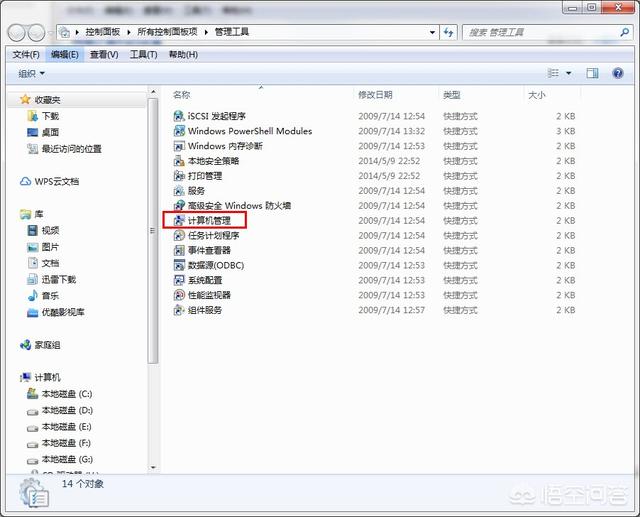The width and height of the screenshot is (640, 517).
Task: Click the forward navigation arrow
Action: tap(36, 33)
